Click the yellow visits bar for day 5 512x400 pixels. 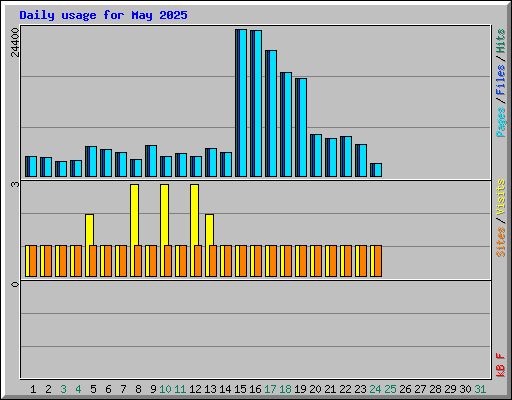click(89, 230)
